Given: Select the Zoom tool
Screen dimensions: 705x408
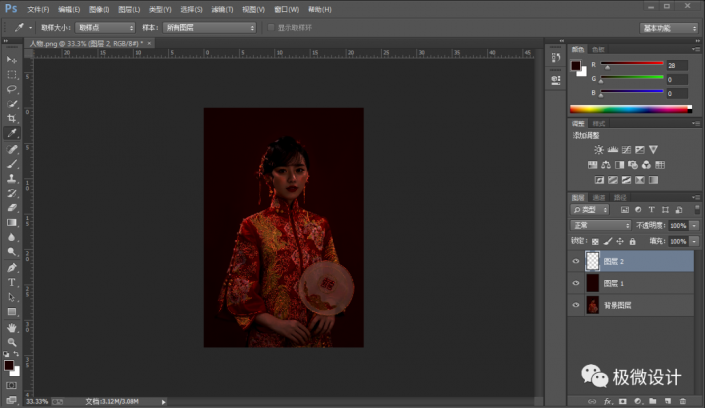Looking at the screenshot, I should [12, 342].
